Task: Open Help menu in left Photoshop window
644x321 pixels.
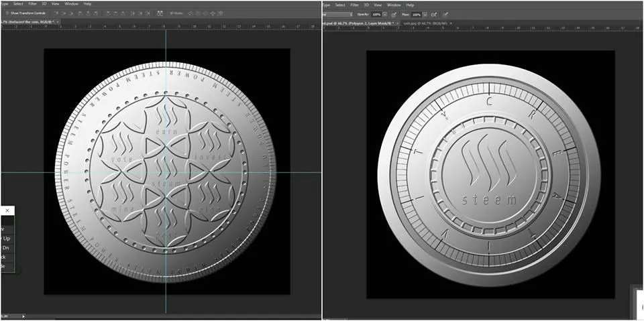Action: click(x=87, y=4)
